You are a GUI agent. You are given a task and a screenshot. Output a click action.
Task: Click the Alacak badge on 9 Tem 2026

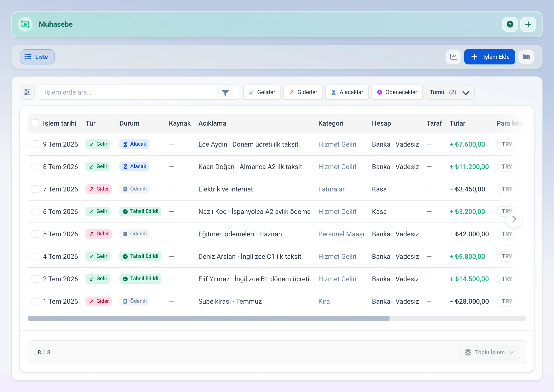(x=134, y=144)
